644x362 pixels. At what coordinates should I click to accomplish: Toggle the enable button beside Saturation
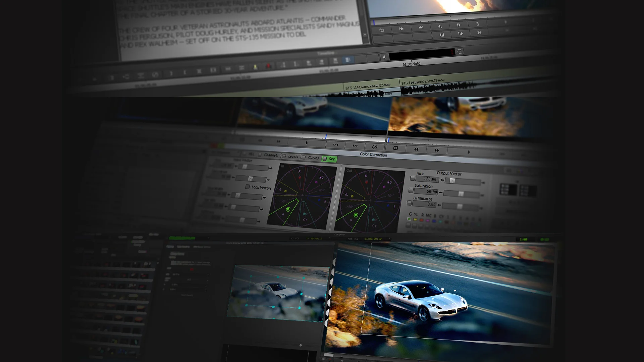point(411,190)
